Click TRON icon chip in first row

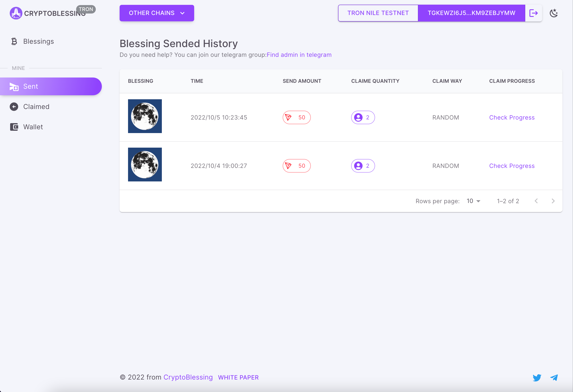click(296, 117)
